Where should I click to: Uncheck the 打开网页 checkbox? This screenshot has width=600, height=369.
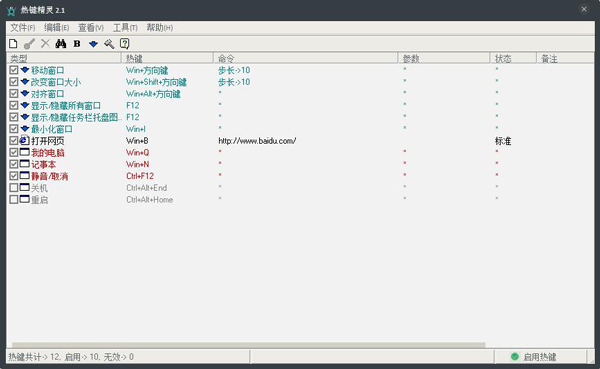pyautogui.click(x=14, y=140)
